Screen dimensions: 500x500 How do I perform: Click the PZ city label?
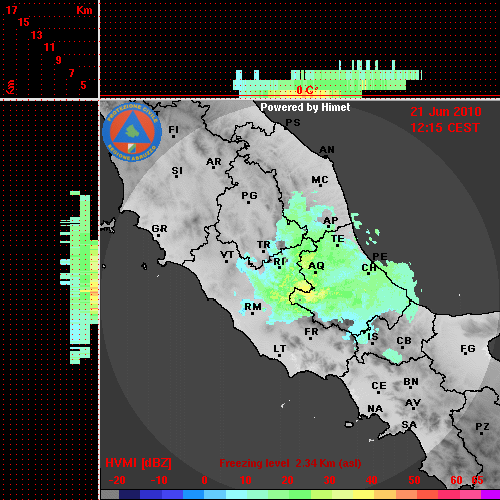(x=482, y=426)
